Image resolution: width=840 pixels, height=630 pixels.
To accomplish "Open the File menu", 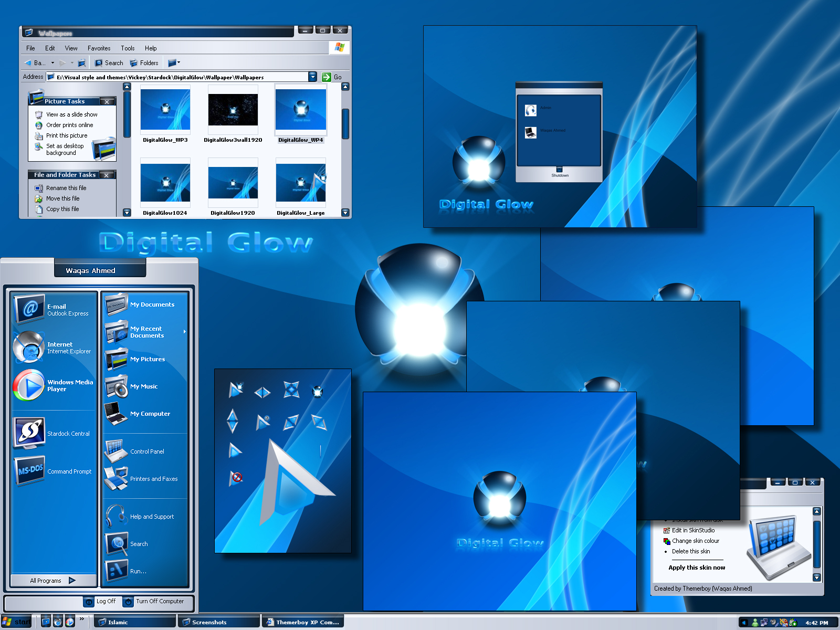I will coord(30,48).
